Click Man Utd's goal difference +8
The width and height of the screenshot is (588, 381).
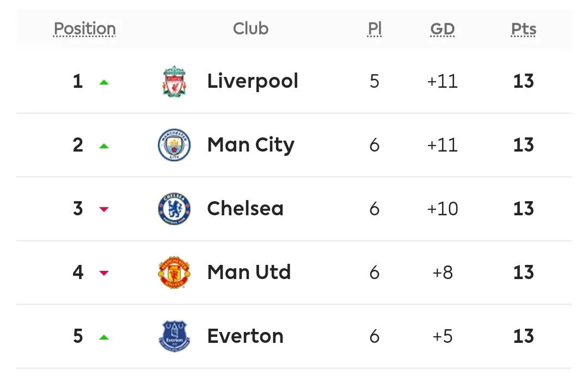(442, 273)
